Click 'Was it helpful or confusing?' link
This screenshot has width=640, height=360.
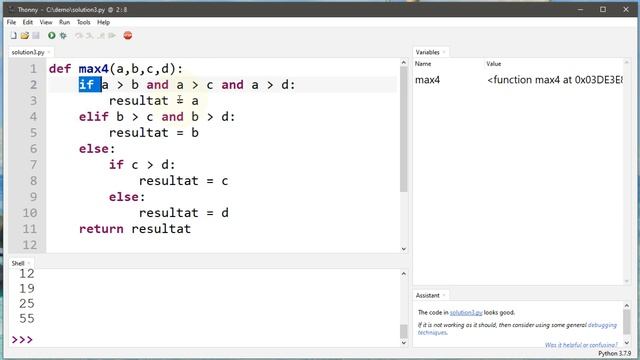581,345
